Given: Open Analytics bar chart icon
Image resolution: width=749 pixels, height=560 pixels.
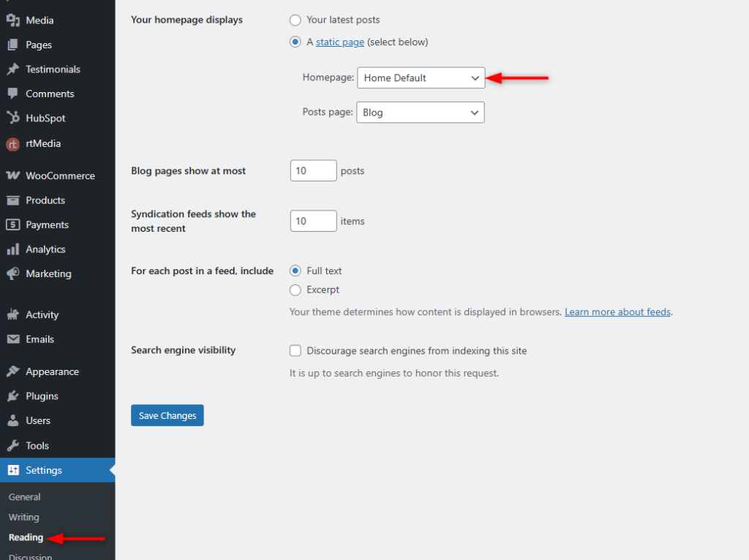Looking at the screenshot, I should coord(12,249).
